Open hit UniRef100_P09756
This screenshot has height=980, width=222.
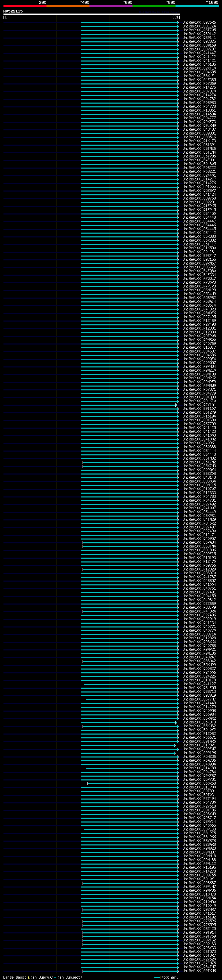click(x=199, y=566)
